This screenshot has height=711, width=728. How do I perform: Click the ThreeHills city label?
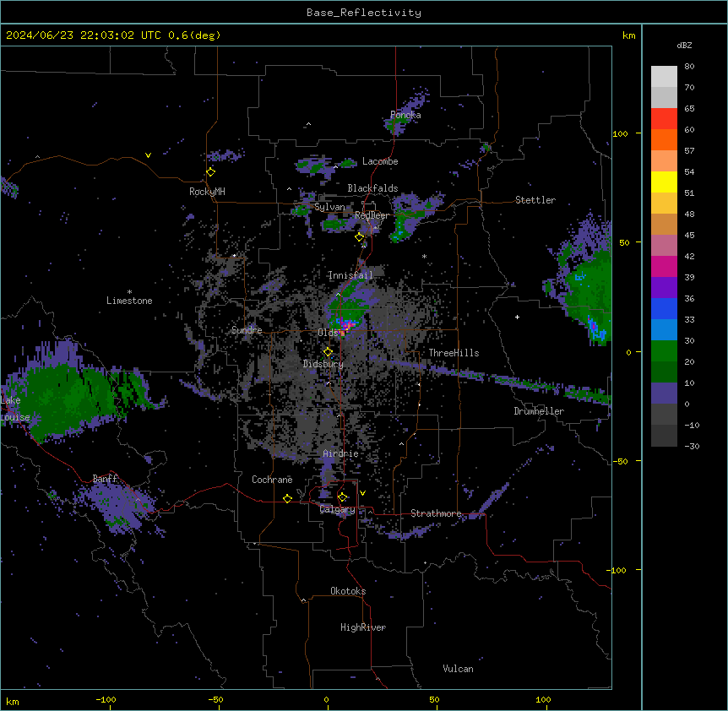pos(454,353)
